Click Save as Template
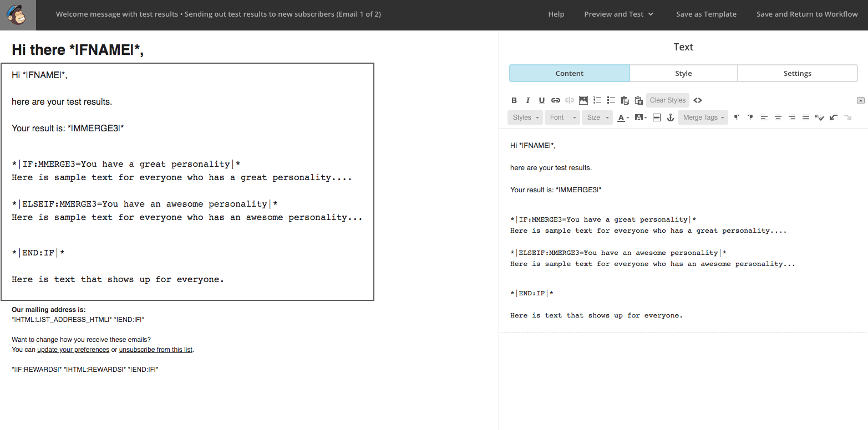The image size is (868, 430). pos(706,14)
